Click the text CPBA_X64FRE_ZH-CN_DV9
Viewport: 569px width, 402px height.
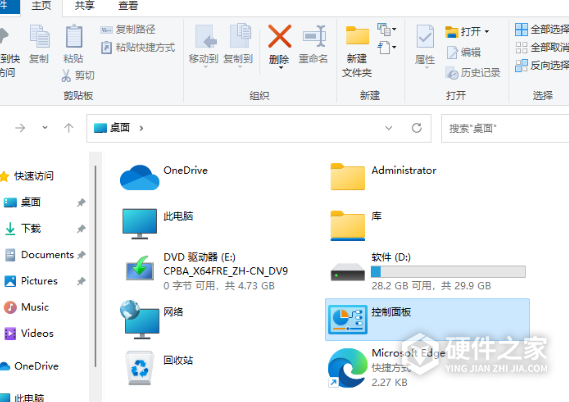(x=225, y=271)
